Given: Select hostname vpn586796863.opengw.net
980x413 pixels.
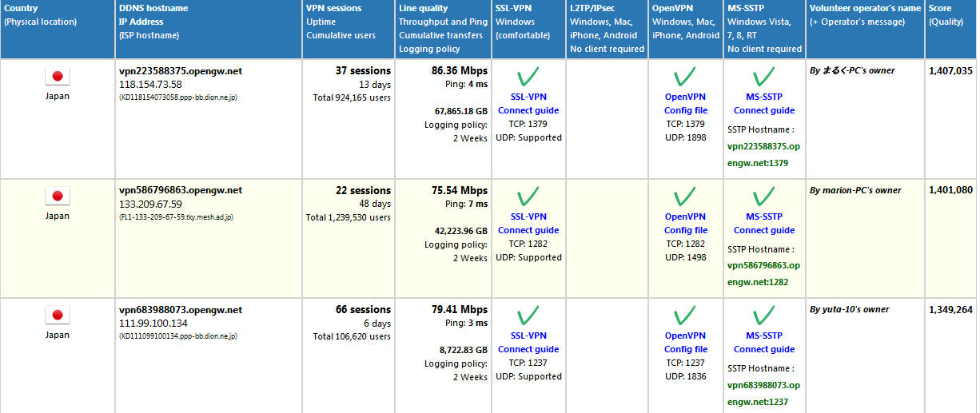Looking at the screenshot, I should click(x=181, y=190).
